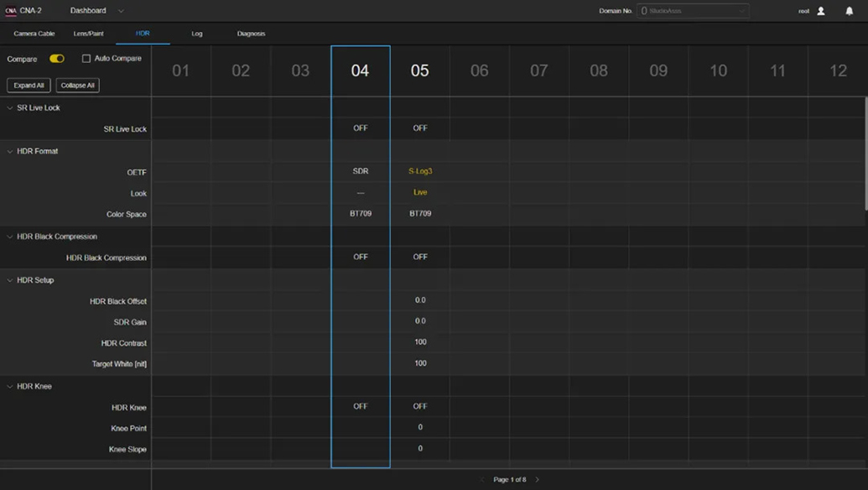Viewport: 868px width, 490px height.
Task: Click the Page 1 of 8 indicator
Action: coord(510,479)
